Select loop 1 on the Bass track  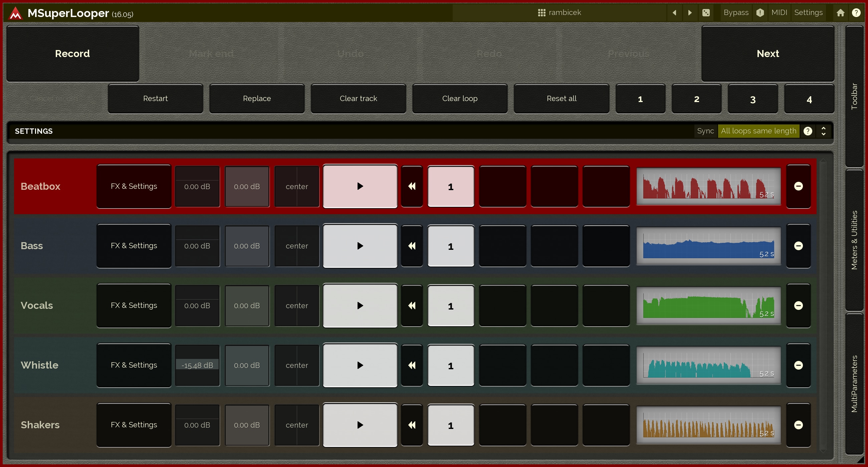451,246
